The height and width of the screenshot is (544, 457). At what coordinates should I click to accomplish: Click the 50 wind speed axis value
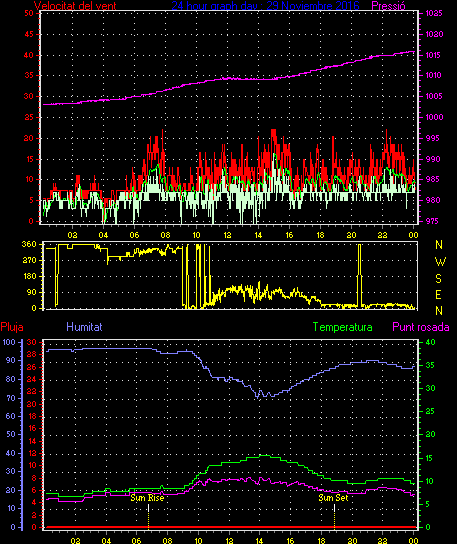point(29,14)
